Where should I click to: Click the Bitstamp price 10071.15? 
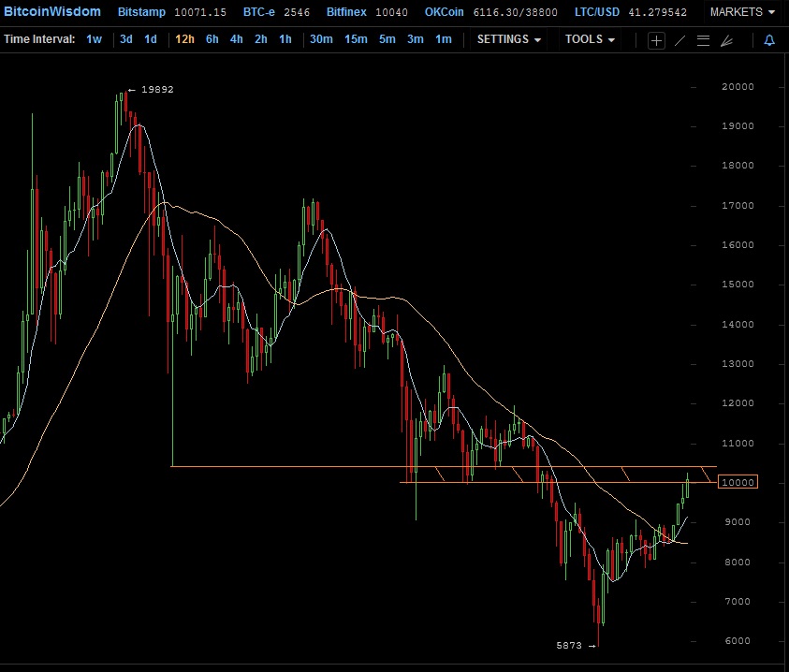point(200,12)
